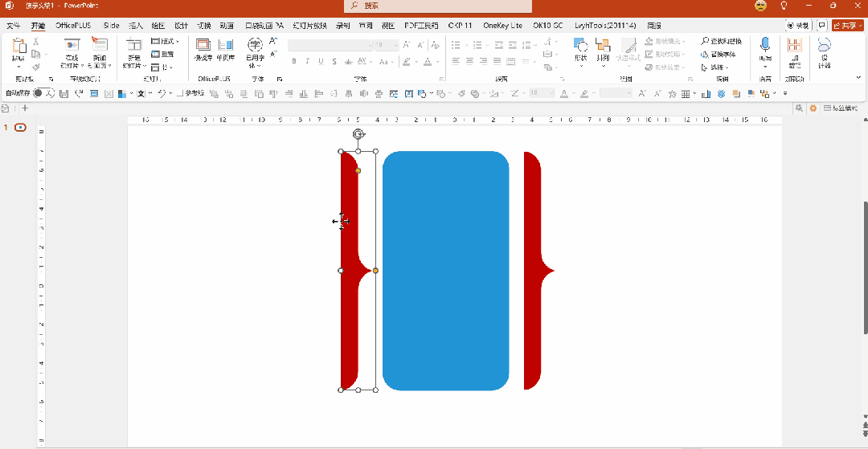Viewport: 868px width, 449px height.
Task: Click the Shapes gallery icon
Action: click(x=581, y=45)
